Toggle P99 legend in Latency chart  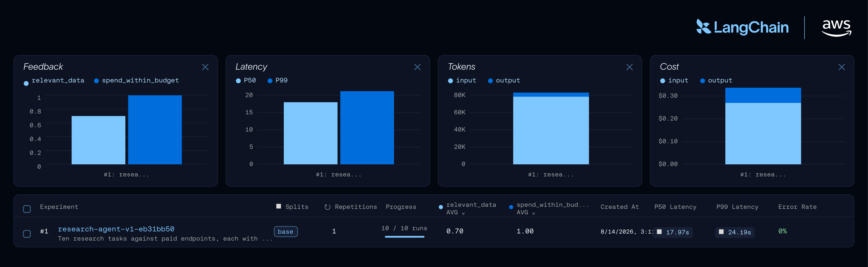[x=277, y=81]
